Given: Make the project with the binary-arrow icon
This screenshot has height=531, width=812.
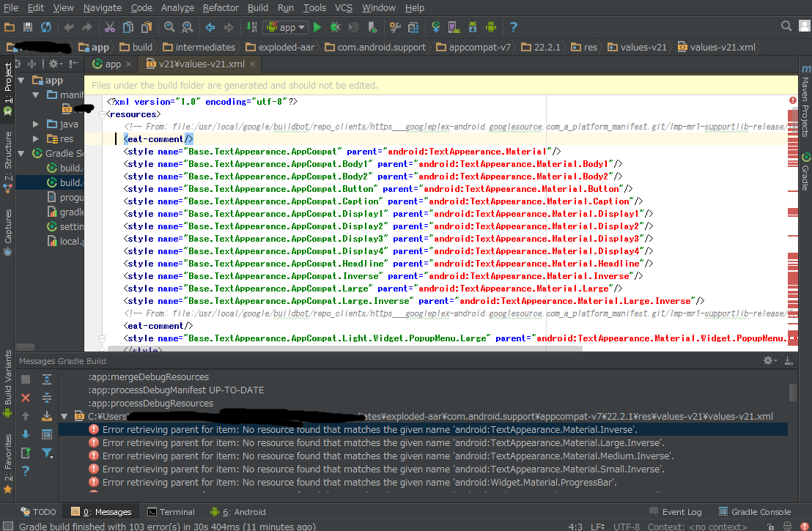Looking at the screenshot, I should (x=251, y=27).
